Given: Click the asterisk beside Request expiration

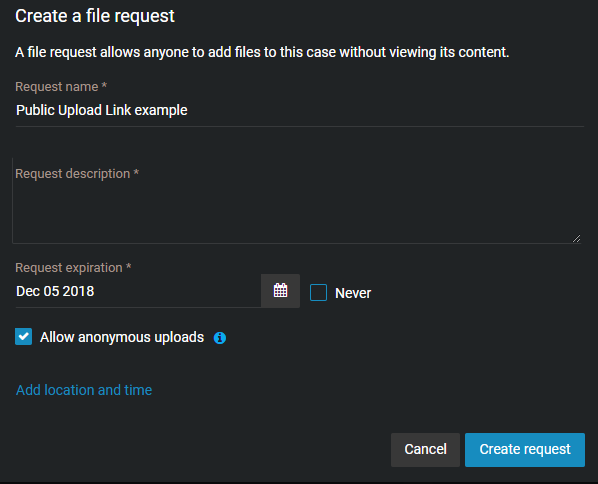Looking at the screenshot, I should tap(129, 267).
